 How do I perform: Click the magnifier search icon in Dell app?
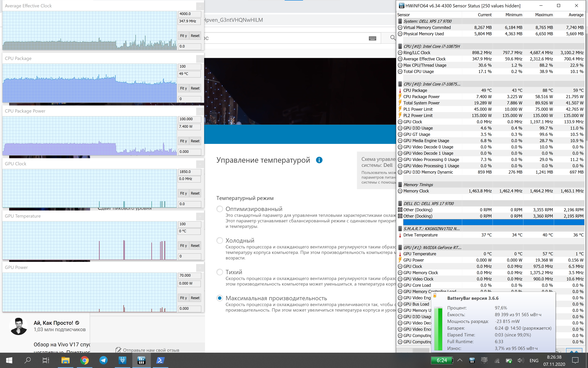coord(393,38)
